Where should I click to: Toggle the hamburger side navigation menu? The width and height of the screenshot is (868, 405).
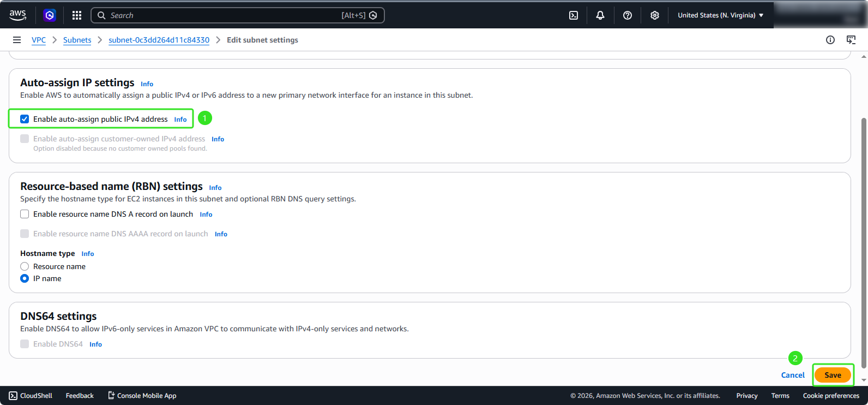point(17,40)
